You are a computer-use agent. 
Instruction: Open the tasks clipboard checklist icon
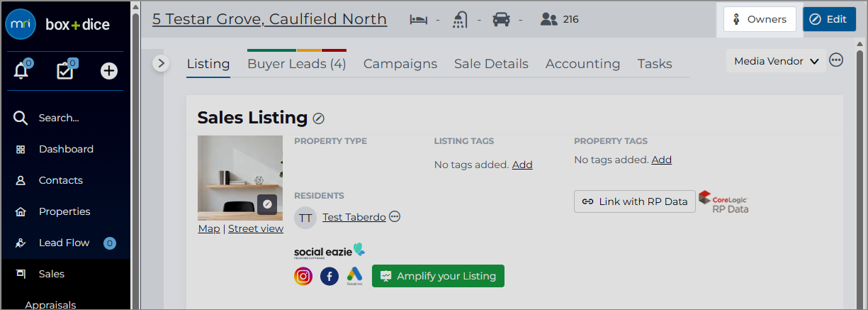[x=65, y=70]
